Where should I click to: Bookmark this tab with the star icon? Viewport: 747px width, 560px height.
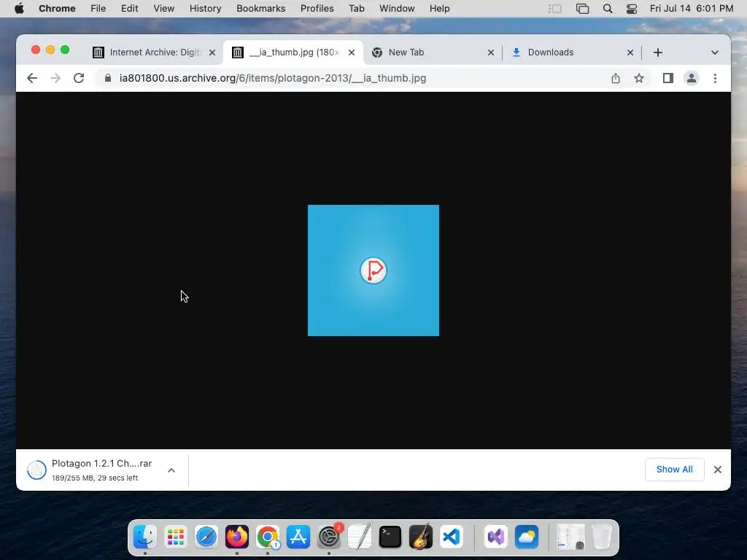(639, 78)
